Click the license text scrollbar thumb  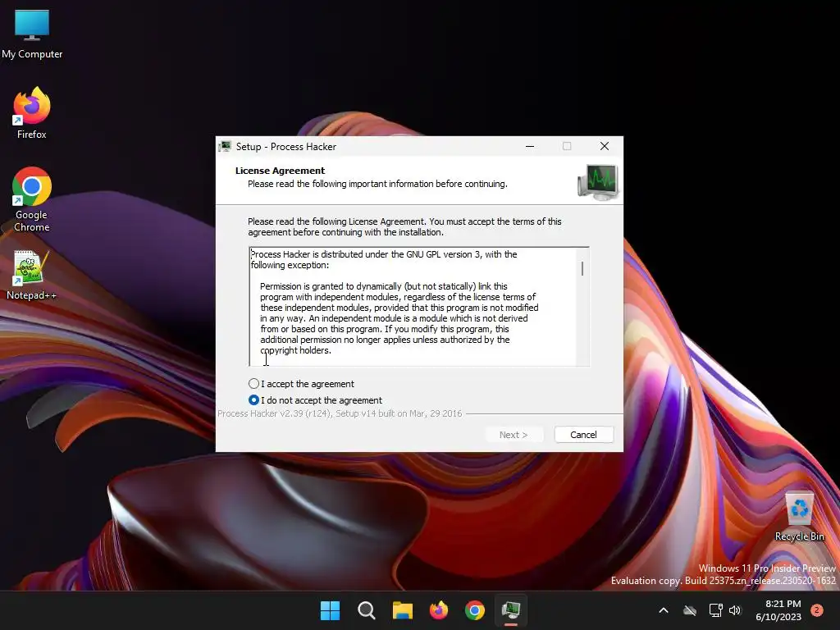(x=582, y=268)
